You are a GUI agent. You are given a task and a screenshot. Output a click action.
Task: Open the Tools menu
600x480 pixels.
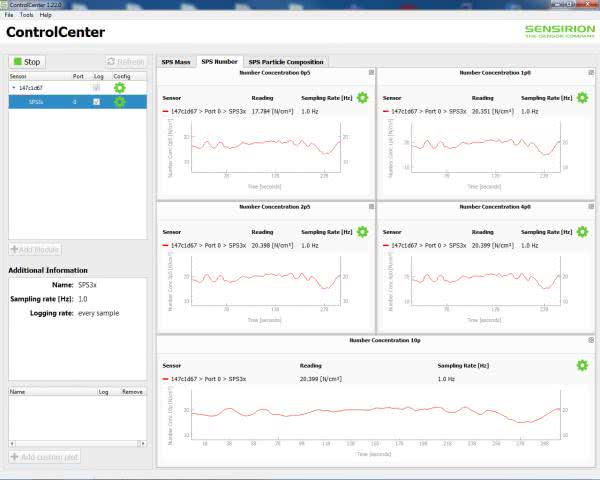[x=26, y=15]
